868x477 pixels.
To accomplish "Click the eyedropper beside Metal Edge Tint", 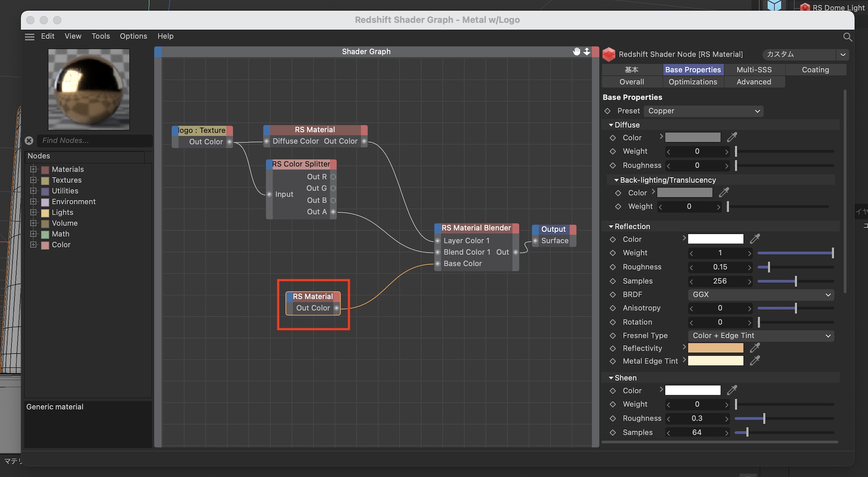I will click(x=755, y=361).
